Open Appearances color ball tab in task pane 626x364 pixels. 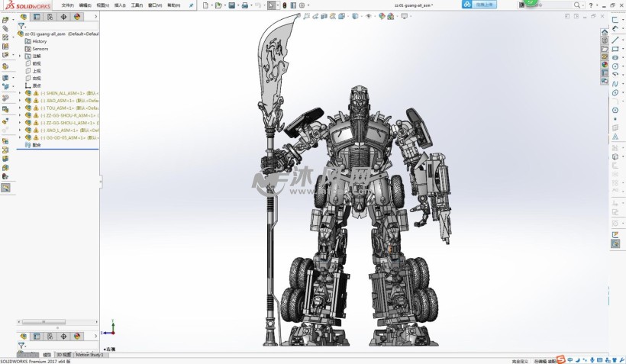click(x=605, y=65)
